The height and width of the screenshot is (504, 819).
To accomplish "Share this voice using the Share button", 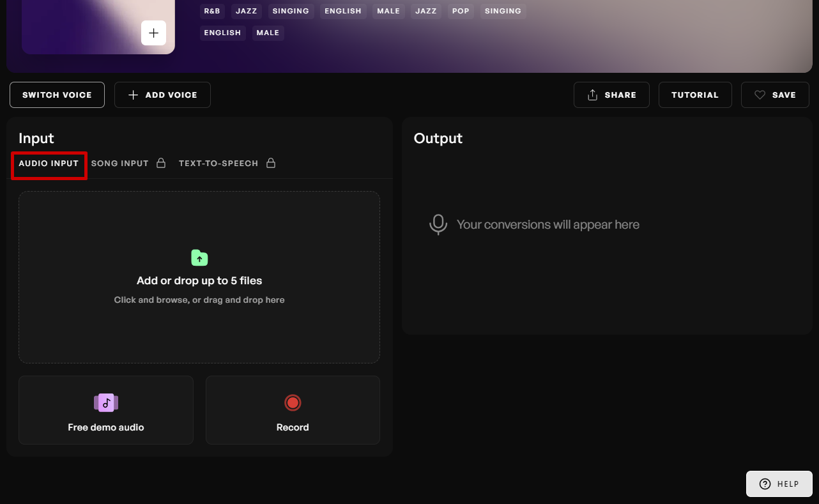I will [611, 95].
